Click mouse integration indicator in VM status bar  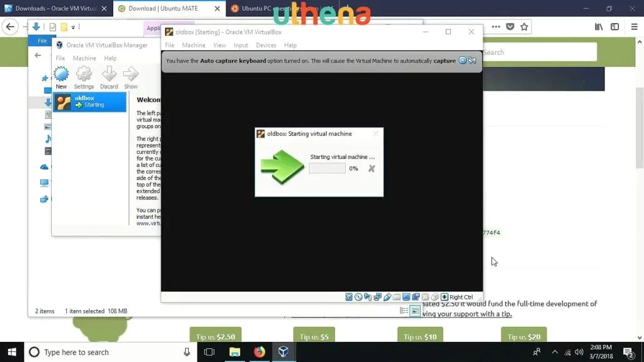point(435,297)
